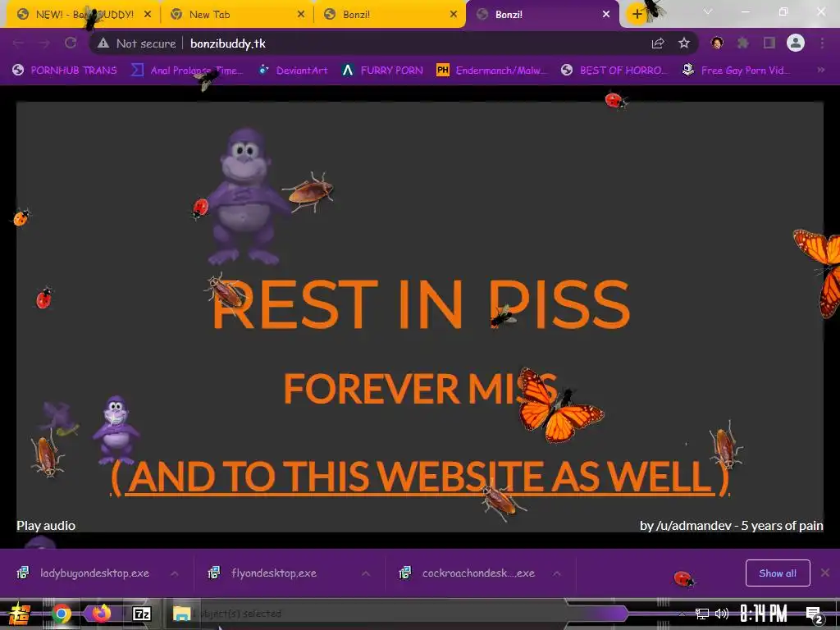Open the Chrome profile avatar menu
The height and width of the screenshot is (630, 840).
pos(796,43)
